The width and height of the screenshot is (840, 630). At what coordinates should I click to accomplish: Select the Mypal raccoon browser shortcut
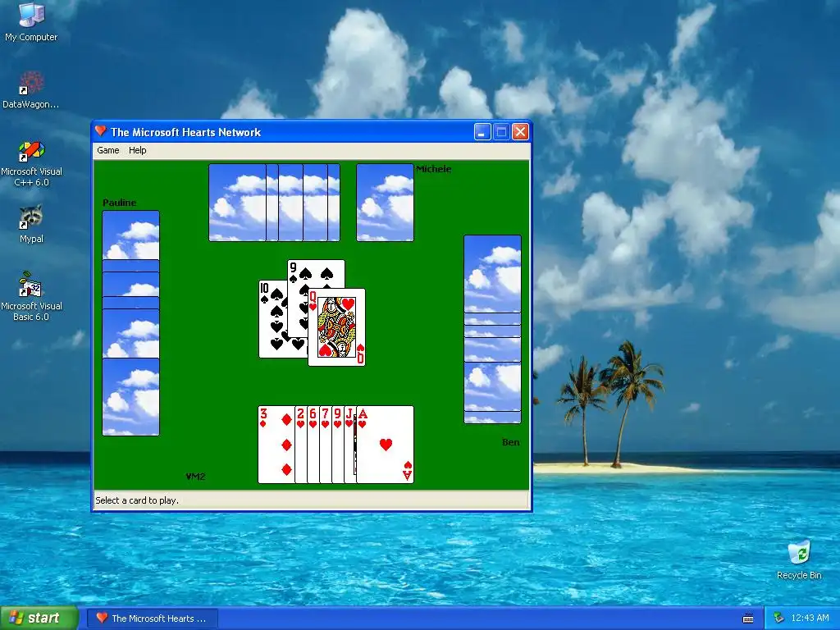(31, 224)
